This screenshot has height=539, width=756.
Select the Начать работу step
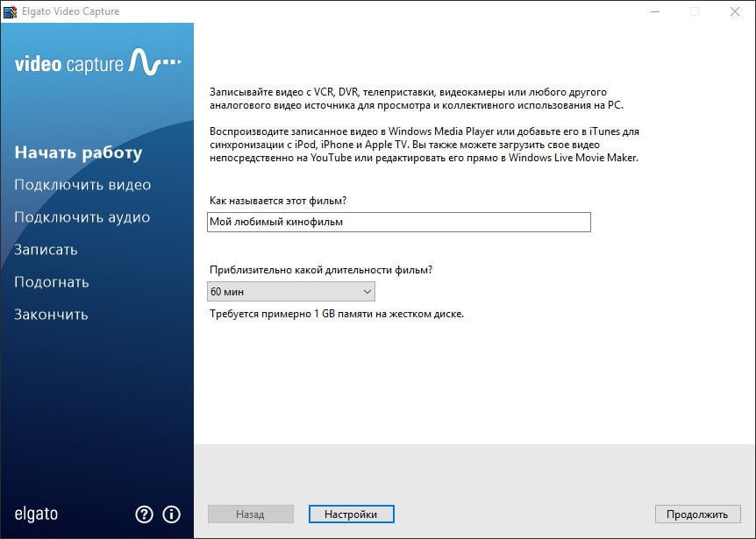tap(79, 152)
